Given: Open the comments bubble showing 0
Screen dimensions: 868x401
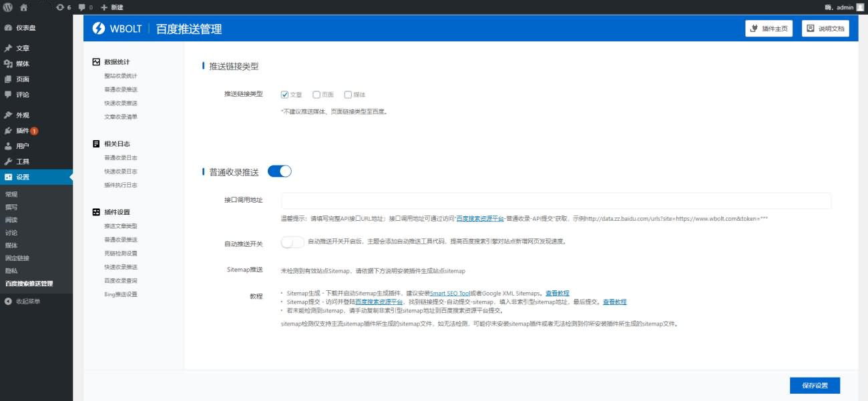Looking at the screenshot, I should tap(85, 7).
